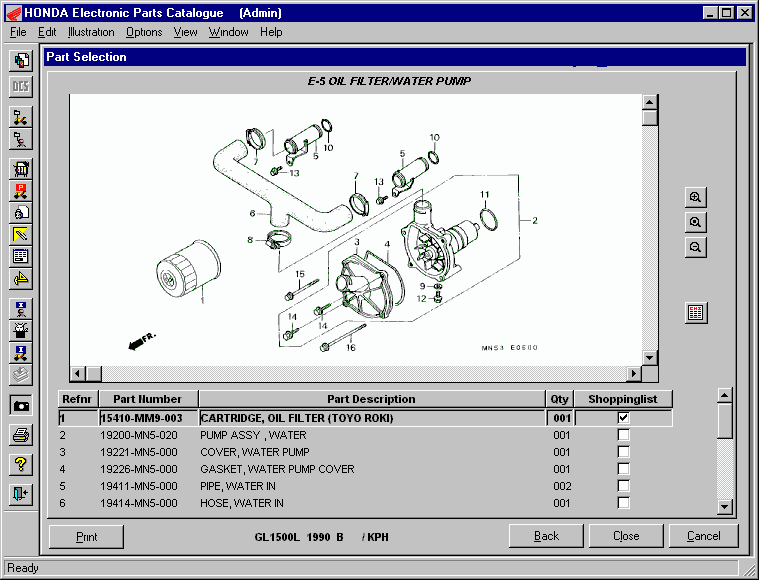Click the shopping cart toolbar icon
This screenshot has height=580, width=759.
(21, 169)
